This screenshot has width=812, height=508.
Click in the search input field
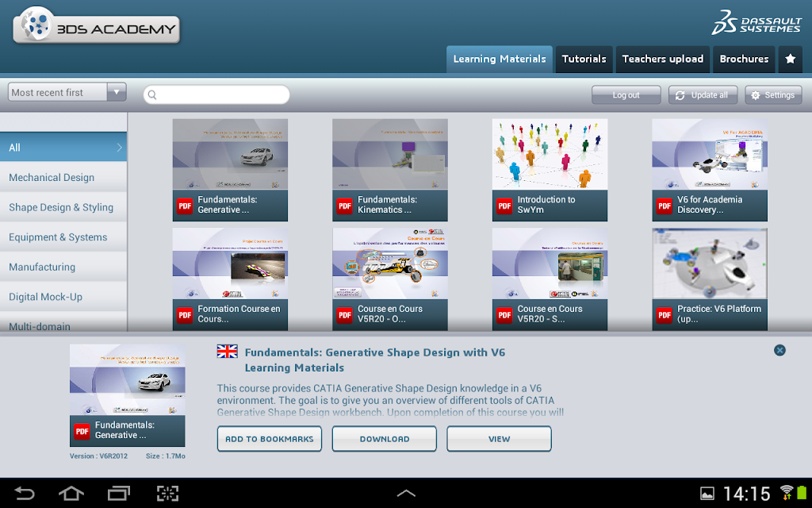point(216,95)
